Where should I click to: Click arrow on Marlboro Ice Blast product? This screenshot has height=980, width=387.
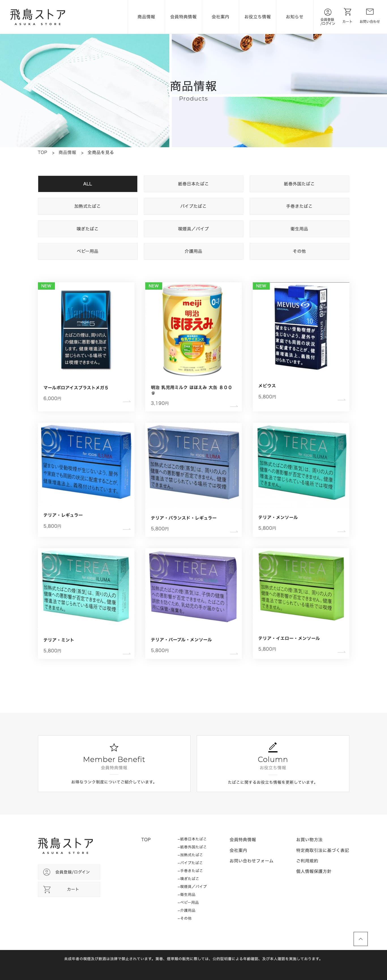point(127,401)
